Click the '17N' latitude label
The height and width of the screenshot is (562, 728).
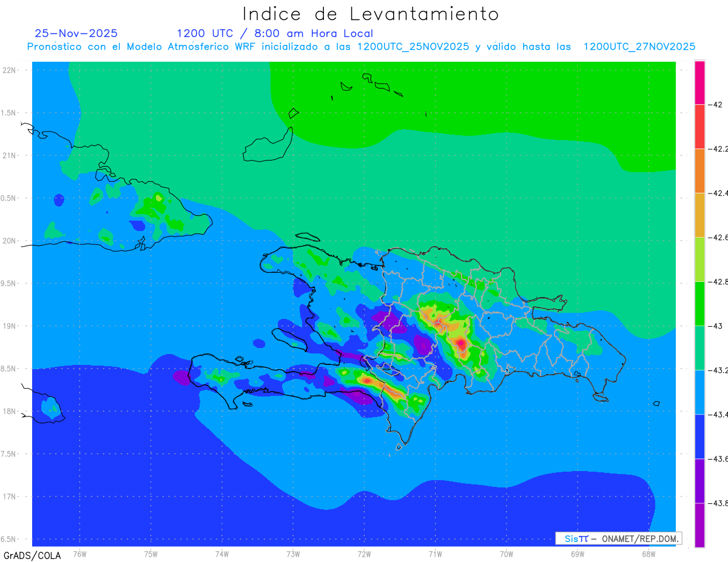point(10,497)
